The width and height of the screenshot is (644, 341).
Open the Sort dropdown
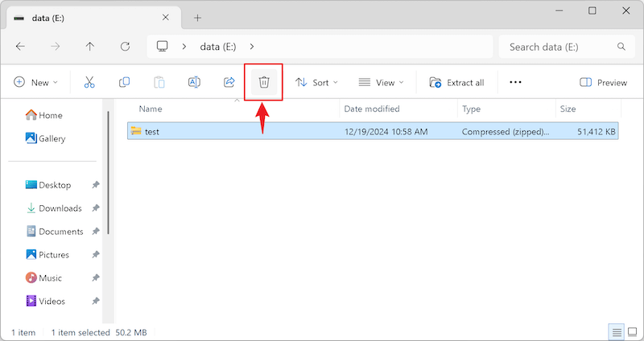[x=316, y=83]
